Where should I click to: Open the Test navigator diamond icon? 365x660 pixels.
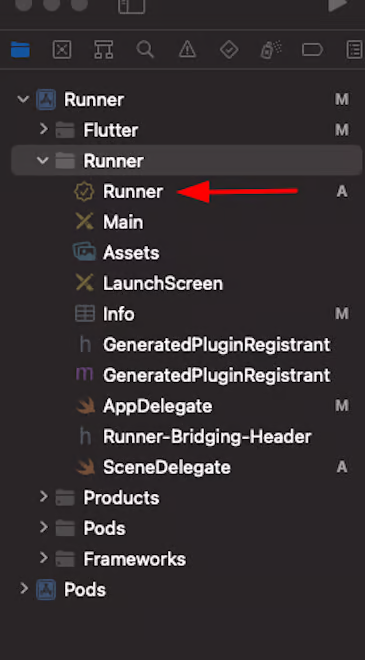click(229, 50)
